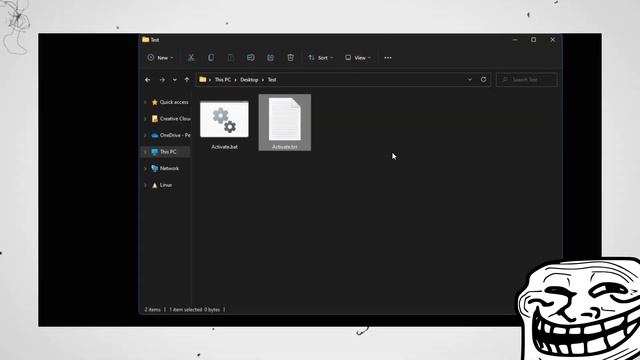Expand the Quick access node
Screen dimensions: 640x360
[145, 102]
